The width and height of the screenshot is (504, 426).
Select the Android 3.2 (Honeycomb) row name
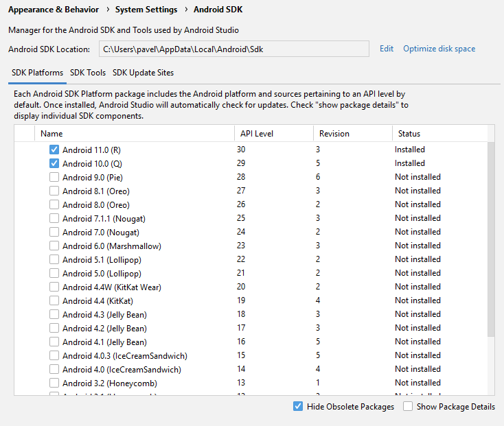coord(110,383)
